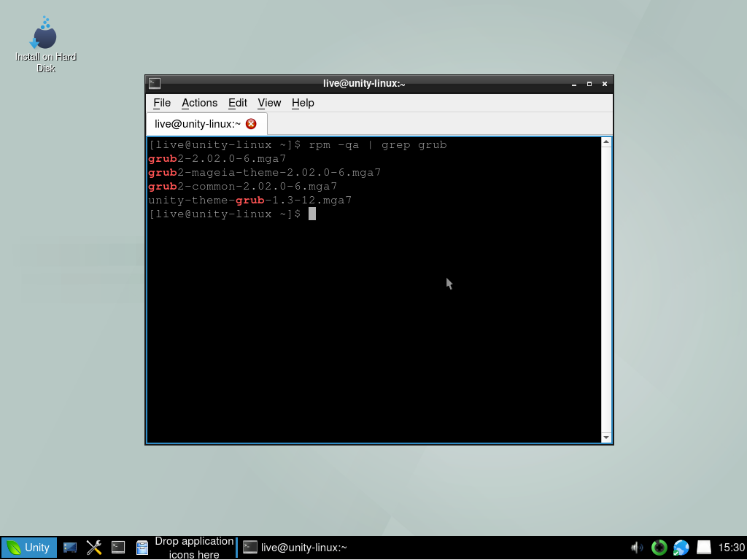Close the terminal tab with red X
747x560 pixels.
point(251,124)
